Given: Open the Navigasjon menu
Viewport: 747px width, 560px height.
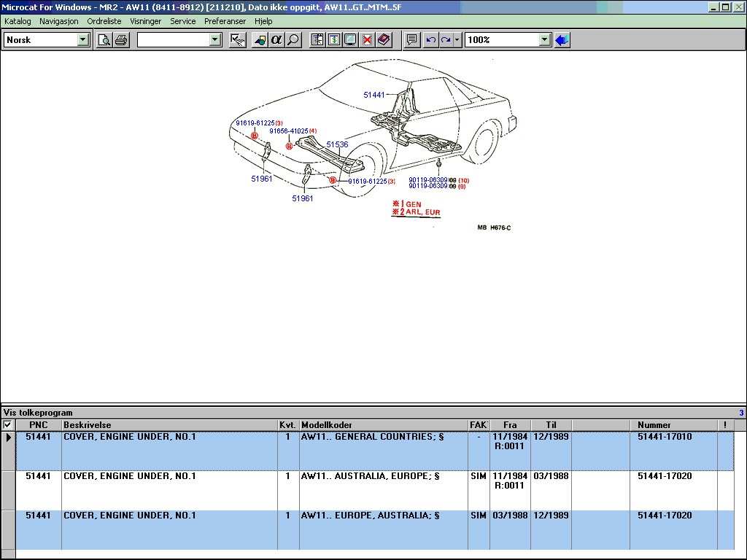Looking at the screenshot, I should click(59, 21).
